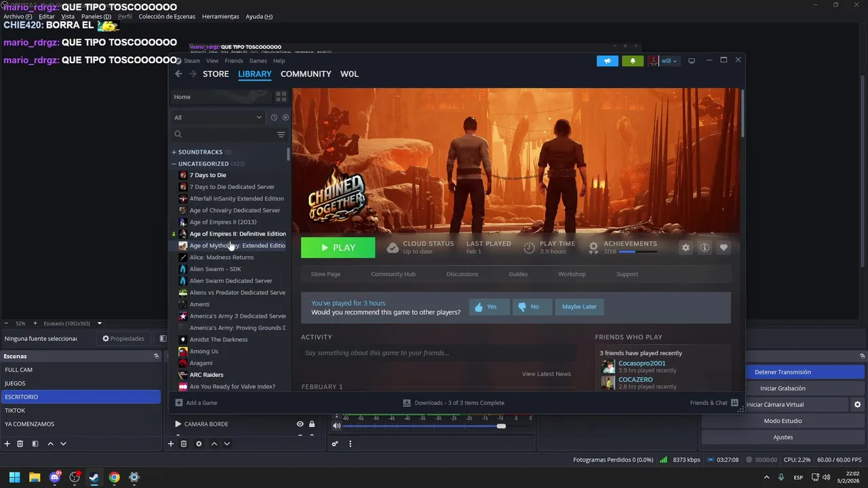Viewport: 868px width, 488px height.
Task: Choose Maybe Later for recommendation
Action: (579, 307)
